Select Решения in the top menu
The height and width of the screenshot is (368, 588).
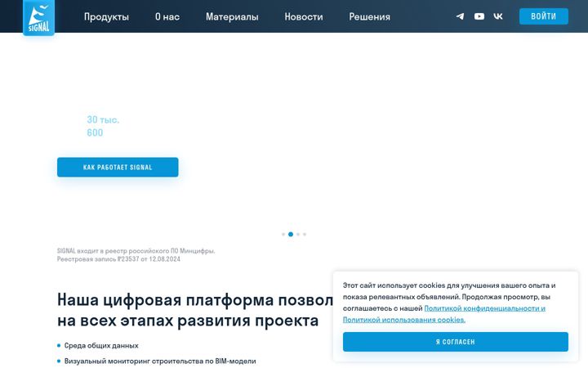369,17
